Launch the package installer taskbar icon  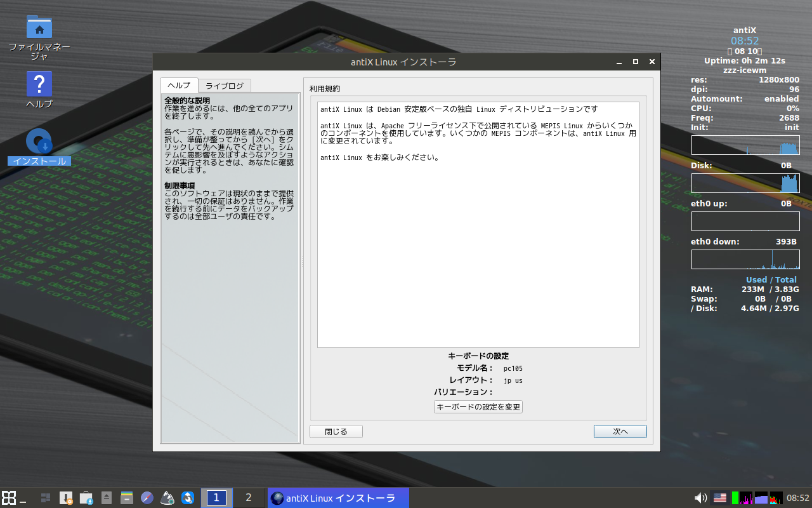66,498
